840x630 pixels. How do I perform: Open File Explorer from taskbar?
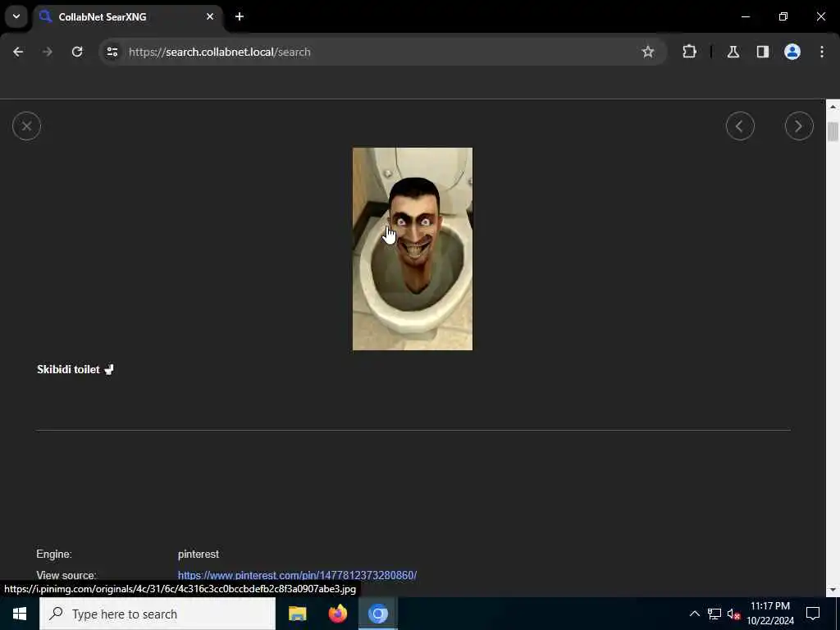297,614
